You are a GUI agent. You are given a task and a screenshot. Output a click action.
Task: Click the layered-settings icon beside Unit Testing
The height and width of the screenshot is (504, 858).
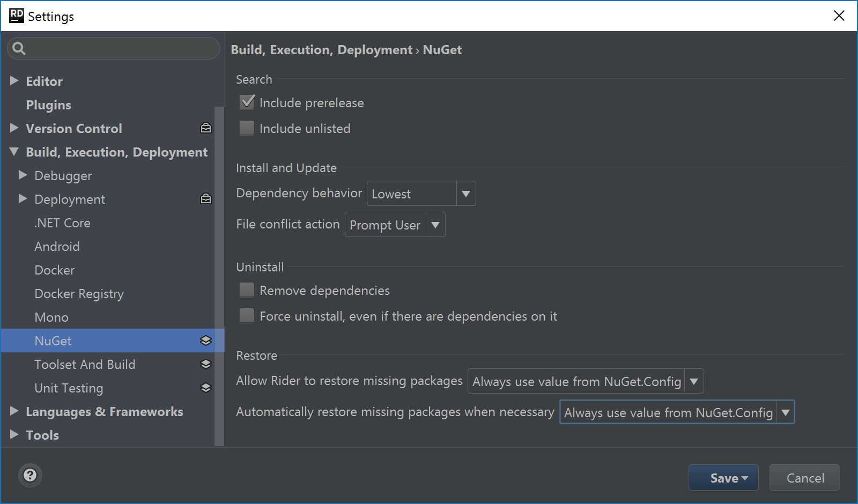pyautogui.click(x=206, y=388)
